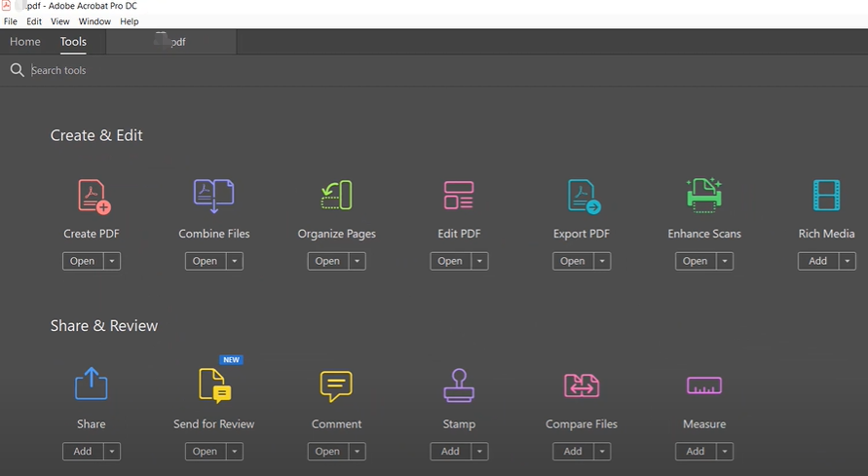Click Open button under Edit PDF
The width and height of the screenshot is (868, 476).
pyautogui.click(x=451, y=261)
